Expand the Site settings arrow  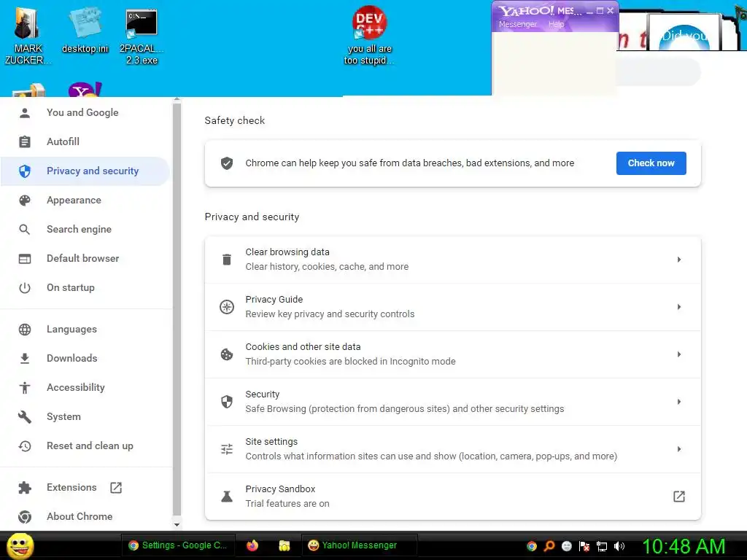tap(679, 449)
